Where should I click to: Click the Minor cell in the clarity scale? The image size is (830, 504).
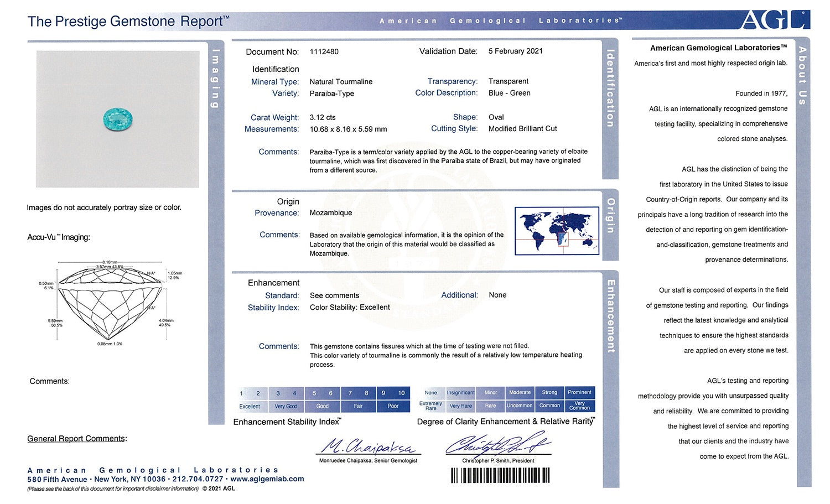491,393
